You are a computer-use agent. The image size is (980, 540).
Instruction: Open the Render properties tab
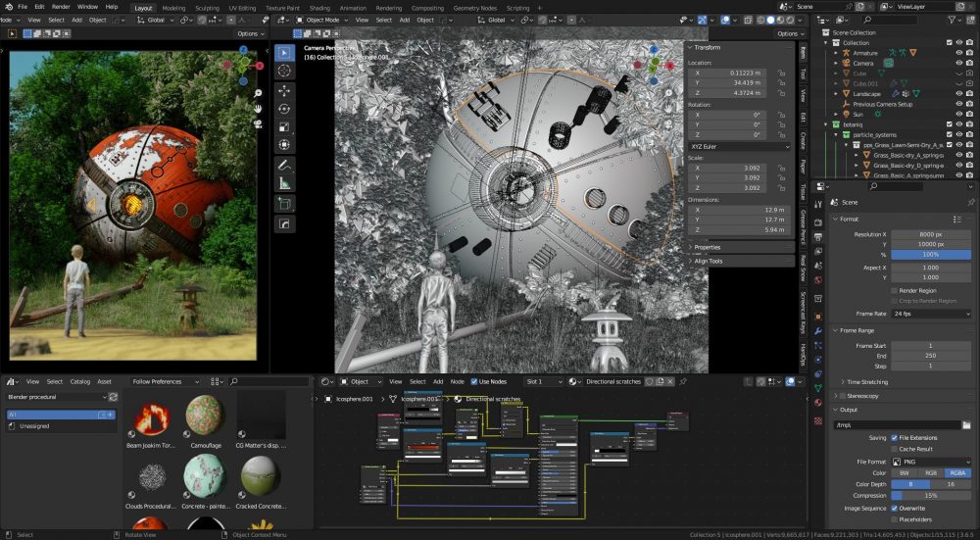point(818,222)
